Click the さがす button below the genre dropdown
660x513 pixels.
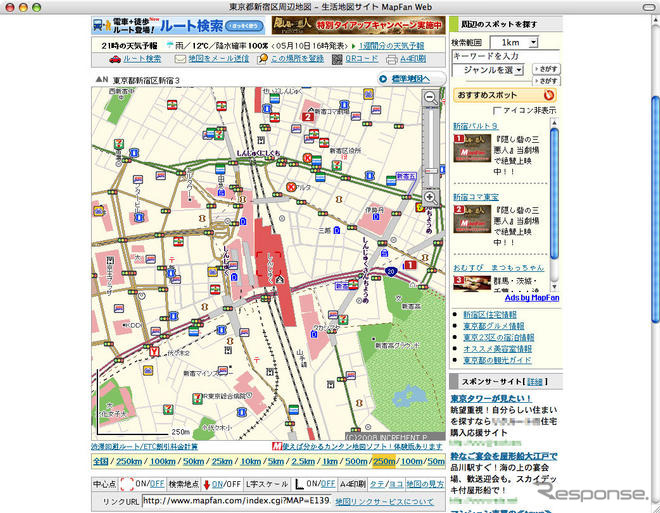[x=546, y=80]
